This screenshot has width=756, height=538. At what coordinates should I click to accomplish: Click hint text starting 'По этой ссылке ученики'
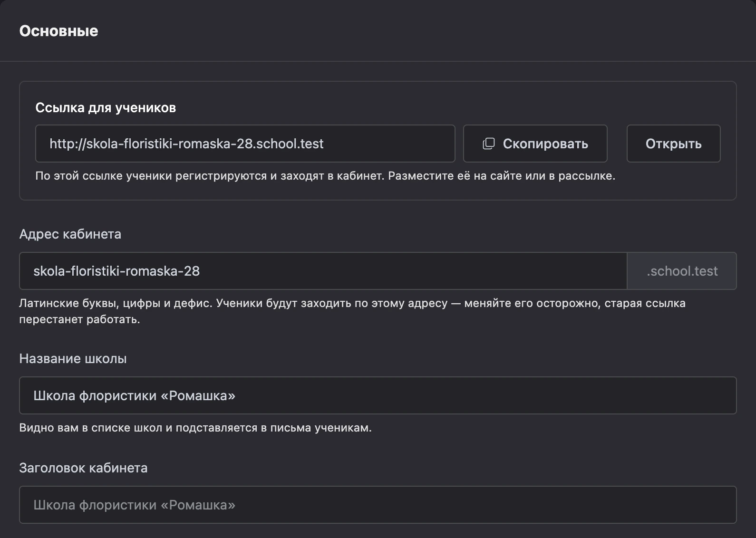point(325,176)
